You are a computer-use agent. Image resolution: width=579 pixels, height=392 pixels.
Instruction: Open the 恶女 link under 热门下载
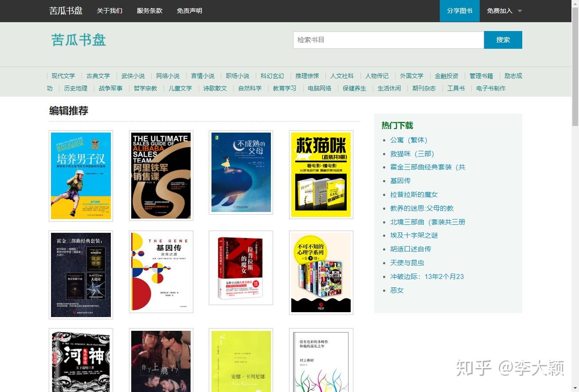click(397, 290)
